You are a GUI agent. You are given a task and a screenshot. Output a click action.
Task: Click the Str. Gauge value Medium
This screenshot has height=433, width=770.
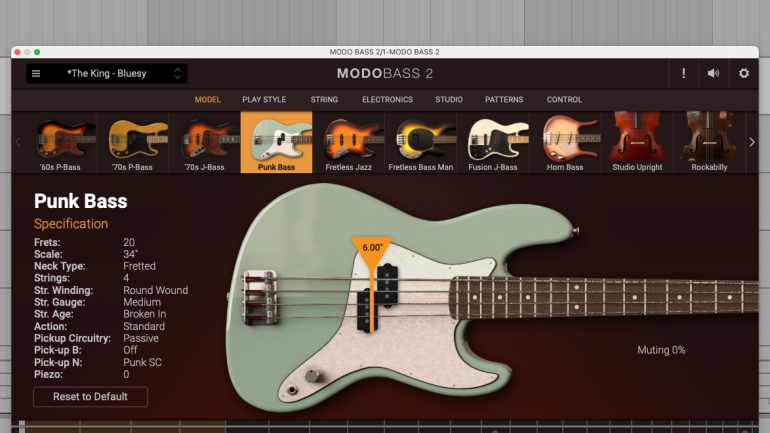(x=142, y=302)
